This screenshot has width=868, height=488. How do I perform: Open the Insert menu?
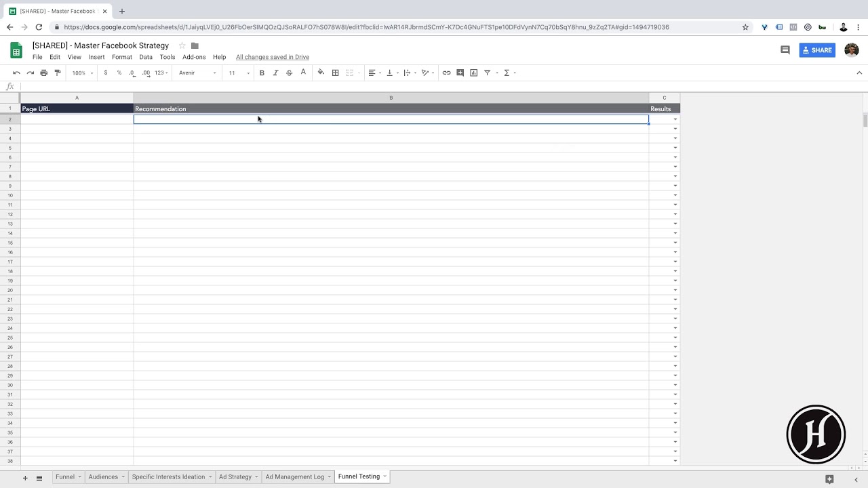pyautogui.click(x=96, y=57)
